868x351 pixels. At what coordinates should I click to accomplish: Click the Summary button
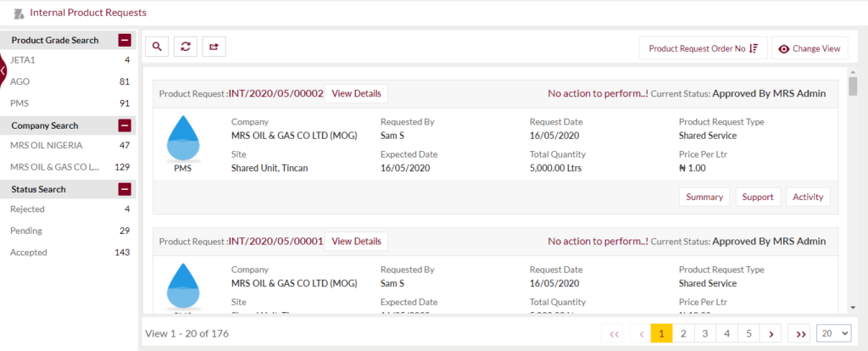pos(704,197)
